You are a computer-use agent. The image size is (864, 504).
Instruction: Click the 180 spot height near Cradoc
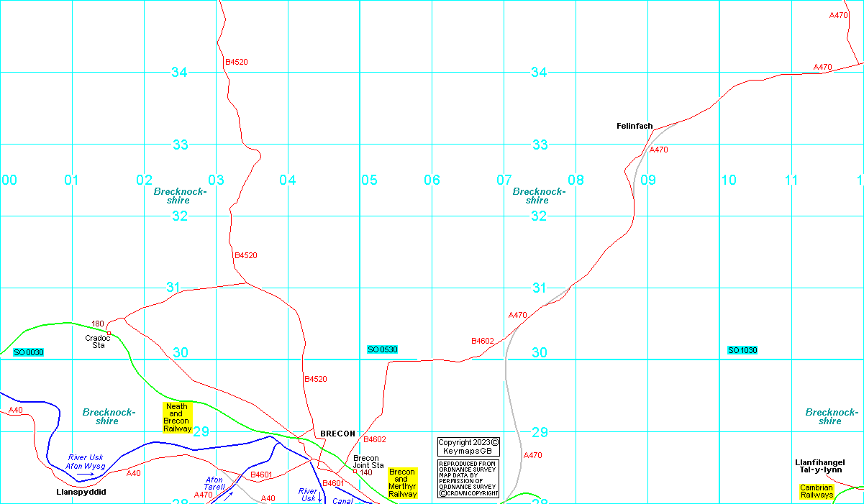98,324
